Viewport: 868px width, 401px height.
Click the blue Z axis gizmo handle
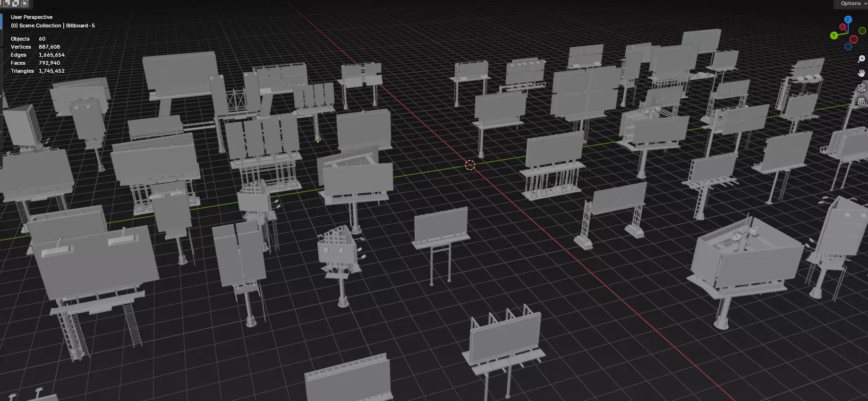(848, 19)
